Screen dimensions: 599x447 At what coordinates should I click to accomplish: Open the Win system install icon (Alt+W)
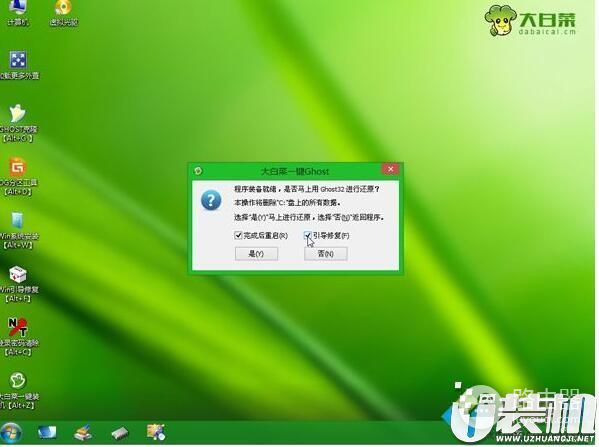tap(18, 230)
